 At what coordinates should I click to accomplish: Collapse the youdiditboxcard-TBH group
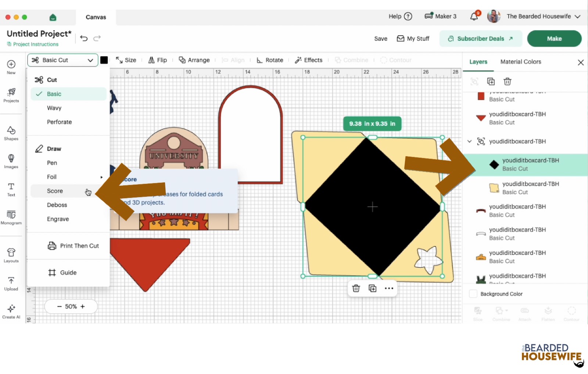[469, 141]
